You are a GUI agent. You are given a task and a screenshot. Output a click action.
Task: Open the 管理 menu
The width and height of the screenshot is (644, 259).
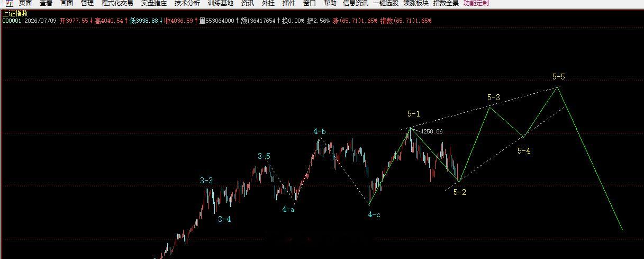pyautogui.click(x=87, y=3)
